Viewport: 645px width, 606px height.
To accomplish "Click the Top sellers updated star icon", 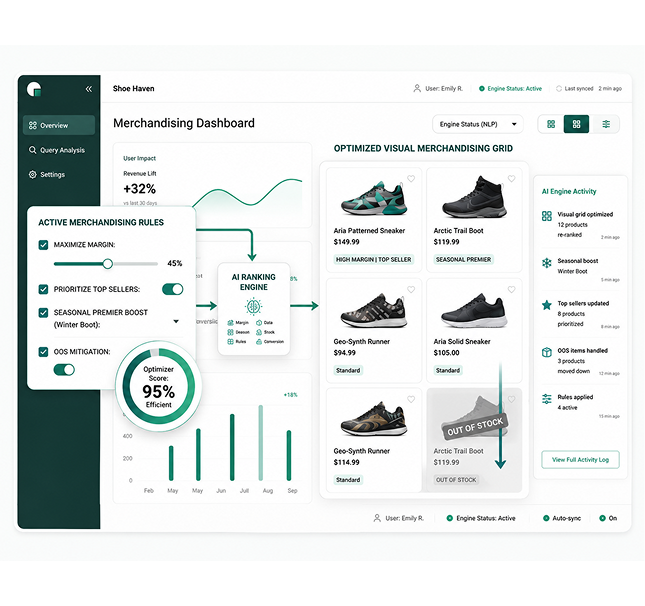I will click(x=547, y=305).
